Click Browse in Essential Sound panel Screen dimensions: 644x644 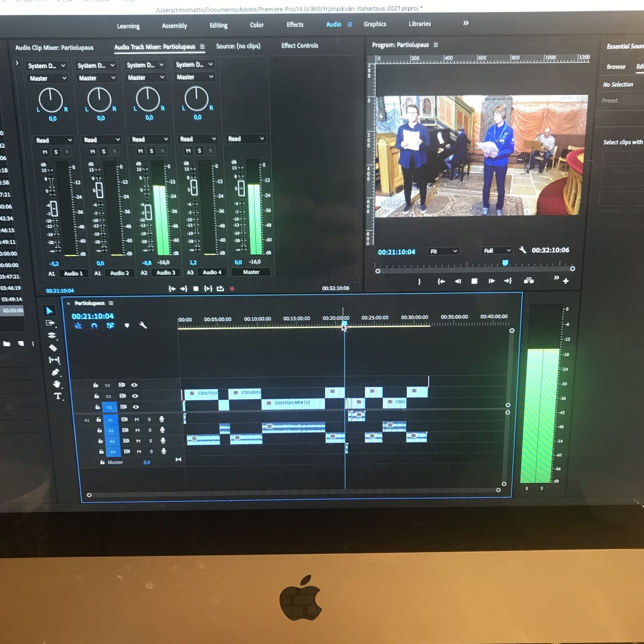click(616, 67)
